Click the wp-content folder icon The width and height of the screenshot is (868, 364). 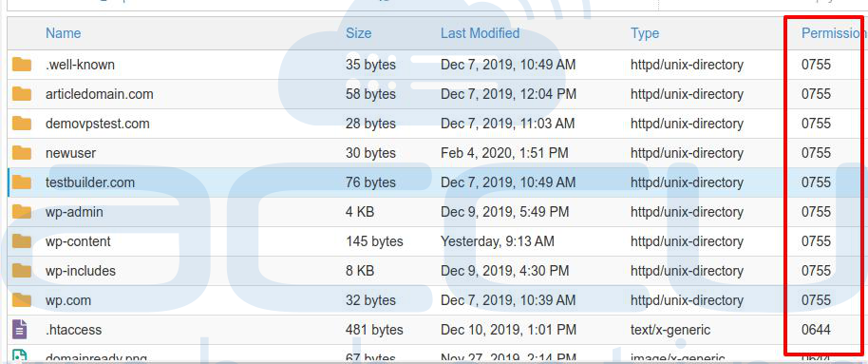click(x=22, y=241)
